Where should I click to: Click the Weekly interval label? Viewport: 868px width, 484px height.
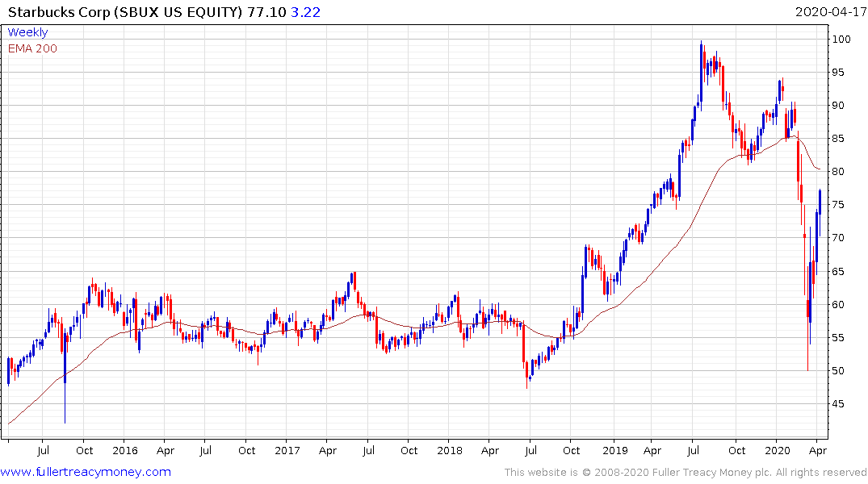tap(27, 32)
